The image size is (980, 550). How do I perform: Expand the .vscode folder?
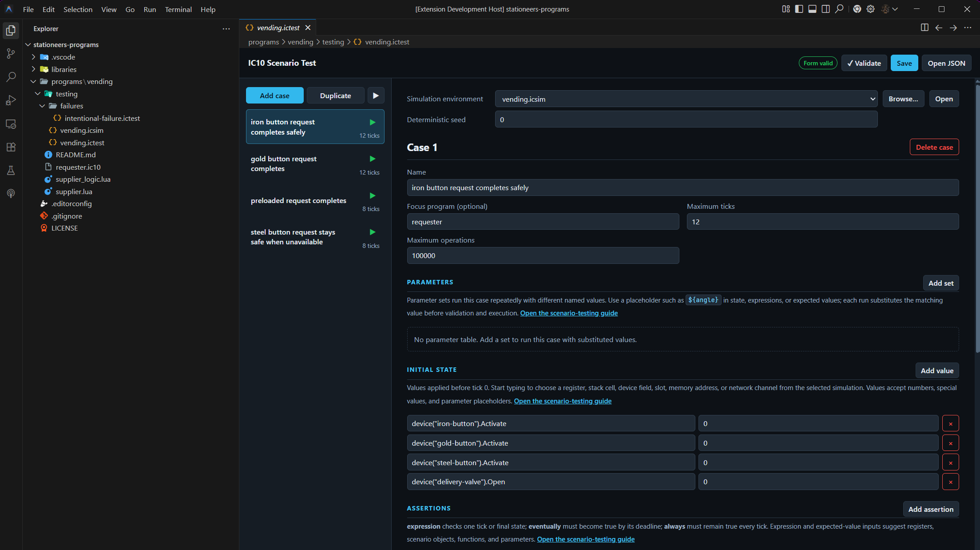(33, 57)
